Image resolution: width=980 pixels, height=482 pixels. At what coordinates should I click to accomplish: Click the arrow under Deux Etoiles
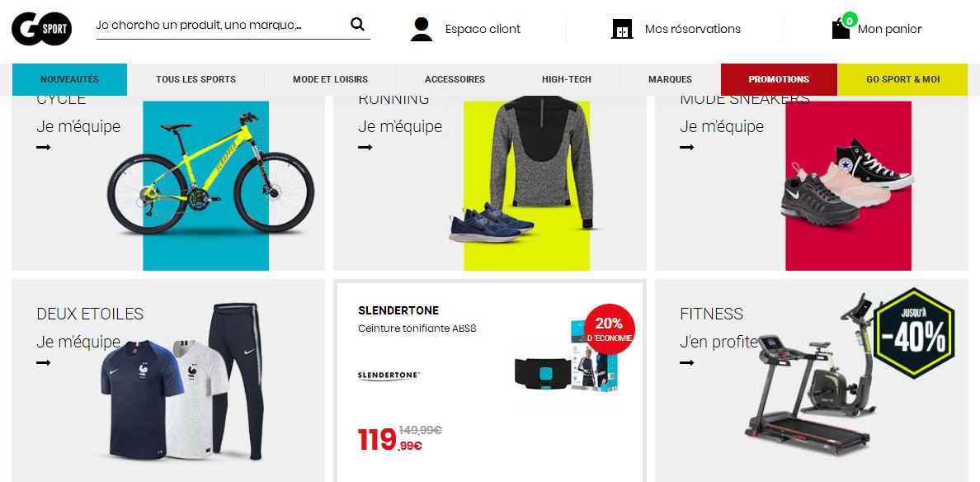pyautogui.click(x=43, y=362)
